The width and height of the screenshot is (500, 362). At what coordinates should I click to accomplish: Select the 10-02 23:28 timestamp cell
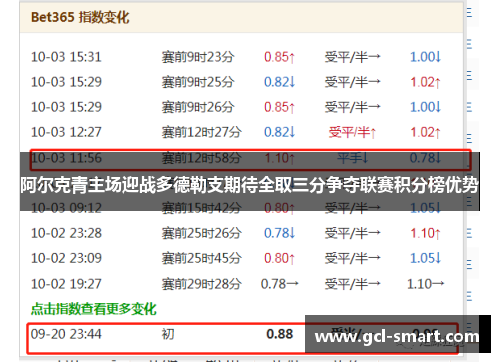pos(66,233)
